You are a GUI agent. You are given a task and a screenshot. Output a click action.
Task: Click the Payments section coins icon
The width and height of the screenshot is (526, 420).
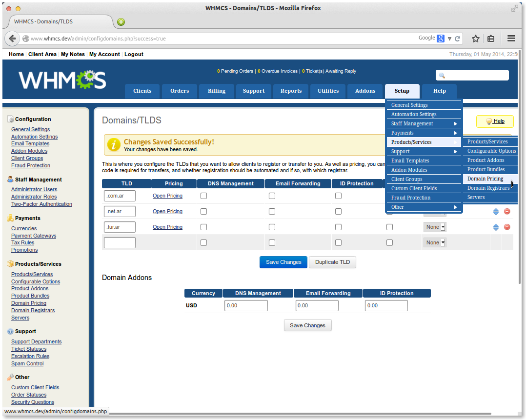coord(10,218)
